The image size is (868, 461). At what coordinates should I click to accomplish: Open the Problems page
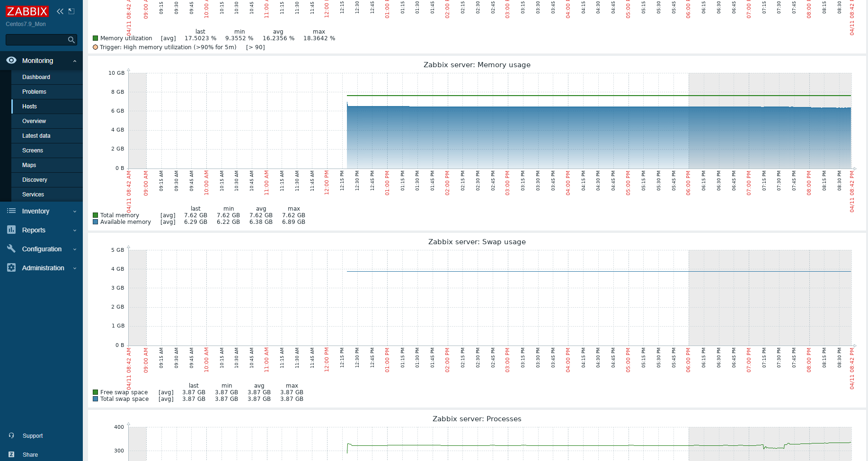pyautogui.click(x=34, y=92)
